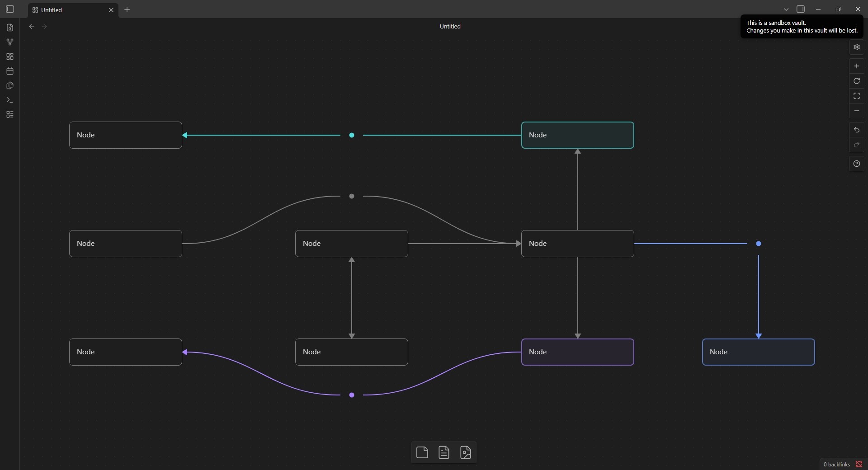
Task: Open the command palette terminal icon
Action: 10,100
